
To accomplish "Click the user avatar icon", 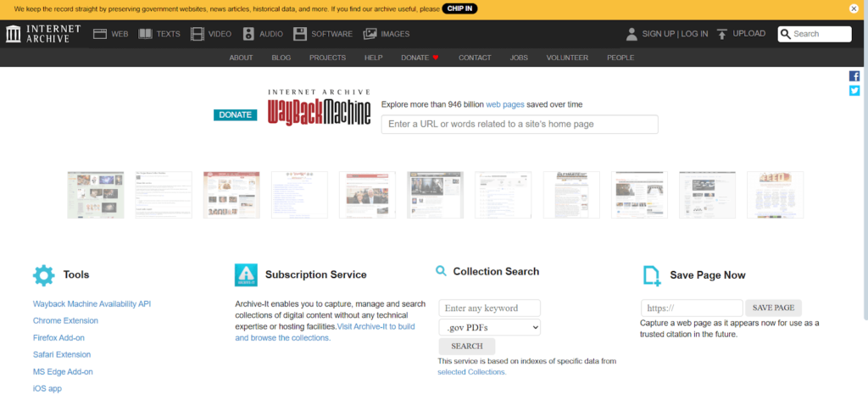I will pyautogui.click(x=632, y=34).
